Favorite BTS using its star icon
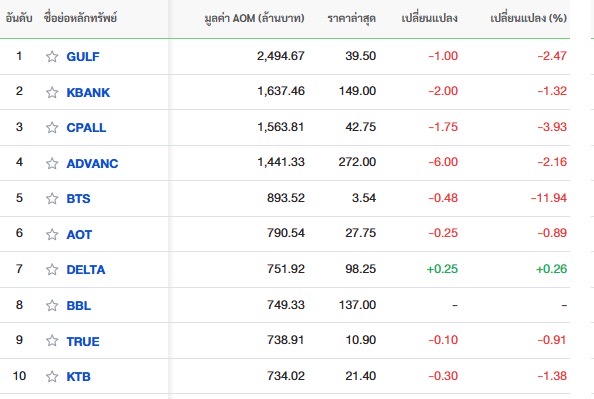The height and width of the screenshot is (399, 594). tap(52, 199)
